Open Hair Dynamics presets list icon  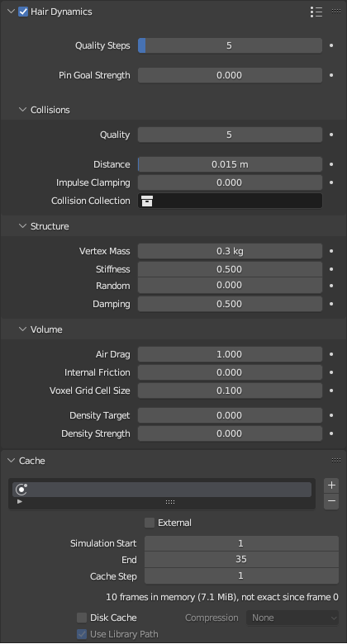pyautogui.click(x=316, y=12)
